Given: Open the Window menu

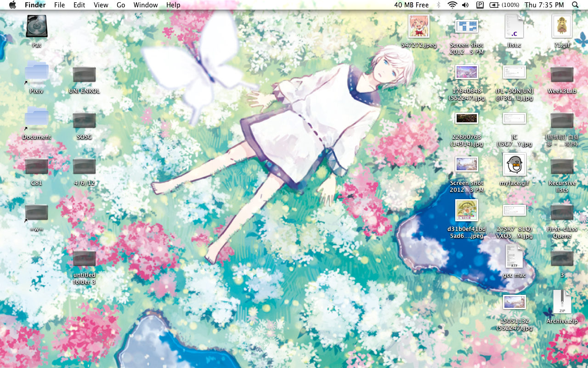Looking at the screenshot, I should tap(146, 5).
